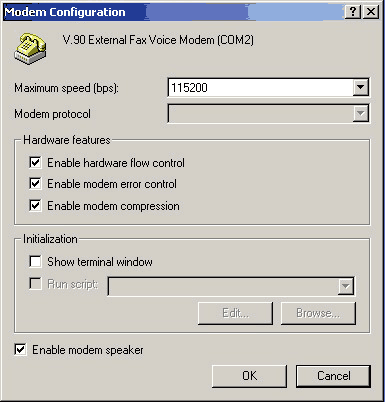Expand the Modem protocol dropdown
This screenshot has width=385, height=402.
(x=360, y=113)
